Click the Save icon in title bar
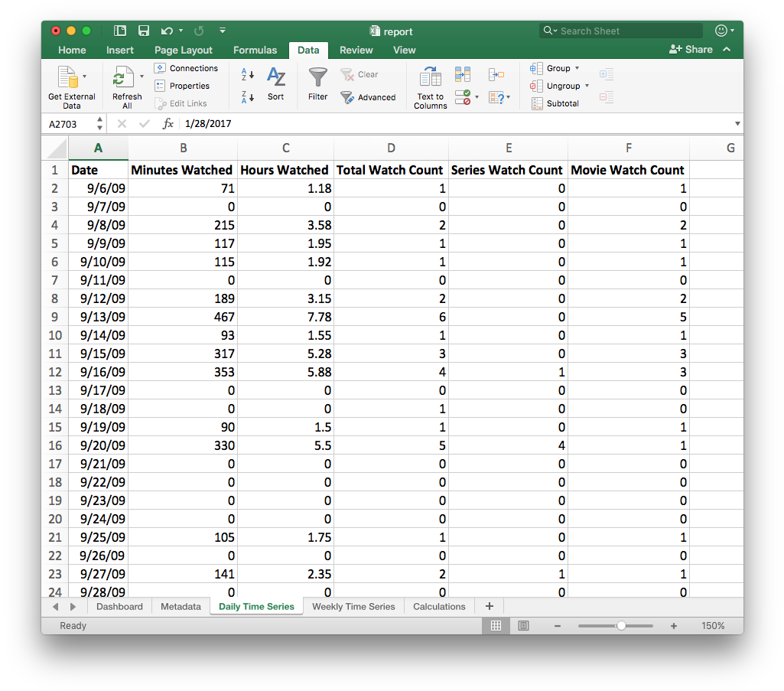Viewport: 784px width, 691px height. pos(143,31)
